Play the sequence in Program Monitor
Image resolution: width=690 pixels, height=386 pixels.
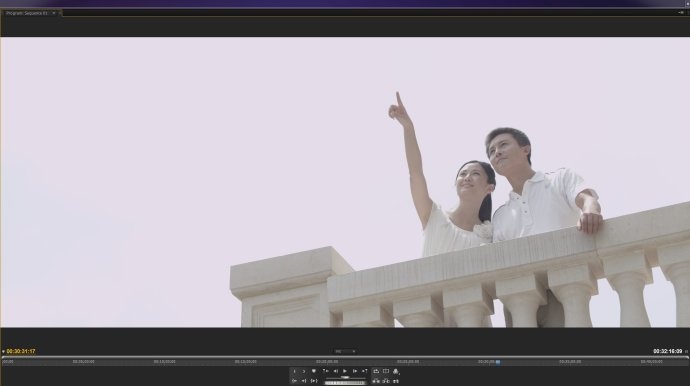(x=345, y=371)
